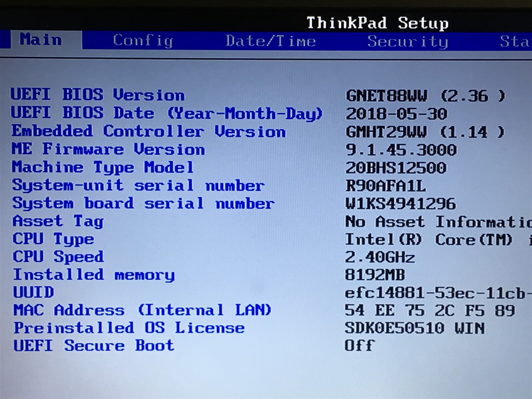Click the speed value 2.40GHz

380,257
